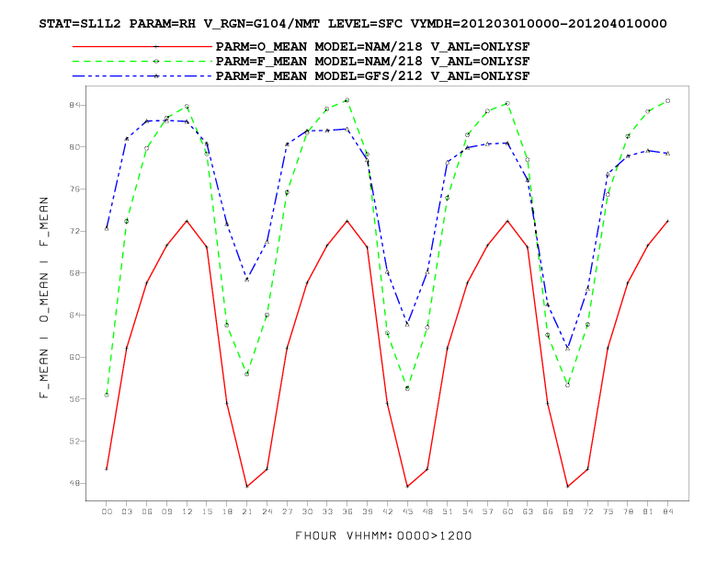Click x-axis tick label 24
The width and height of the screenshot is (728, 563).
click(x=267, y=511)
